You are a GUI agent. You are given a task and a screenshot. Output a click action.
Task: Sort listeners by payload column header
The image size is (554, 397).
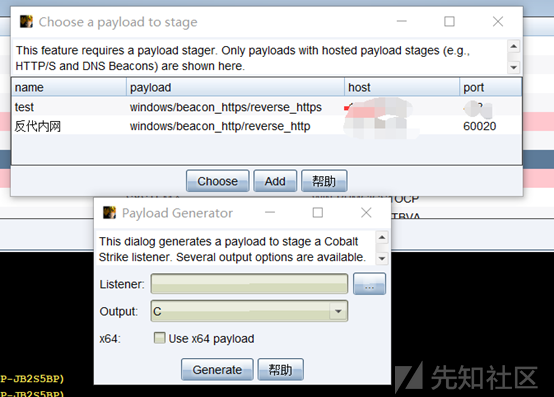235,87
